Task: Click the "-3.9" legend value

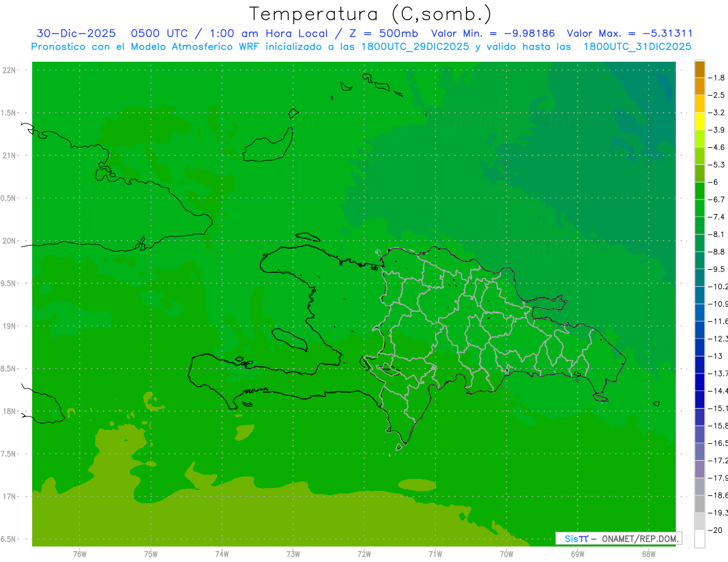Action: (716, 130)
